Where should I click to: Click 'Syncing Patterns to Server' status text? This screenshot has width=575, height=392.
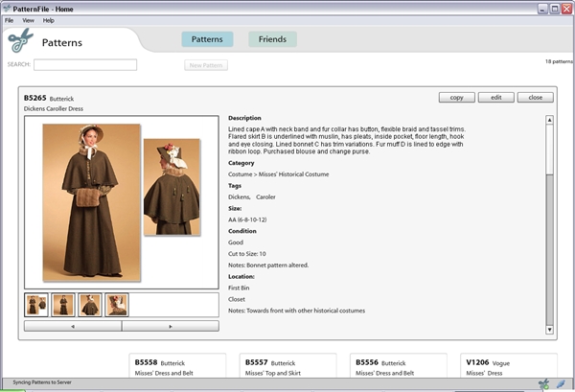pyautogui.click(x=42, y=382)
